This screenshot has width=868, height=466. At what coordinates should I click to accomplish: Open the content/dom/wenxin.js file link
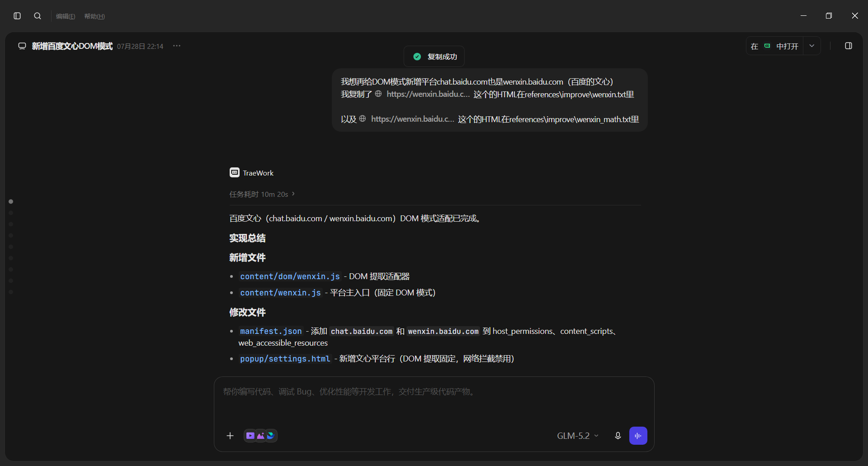click(x=290, y=276)
